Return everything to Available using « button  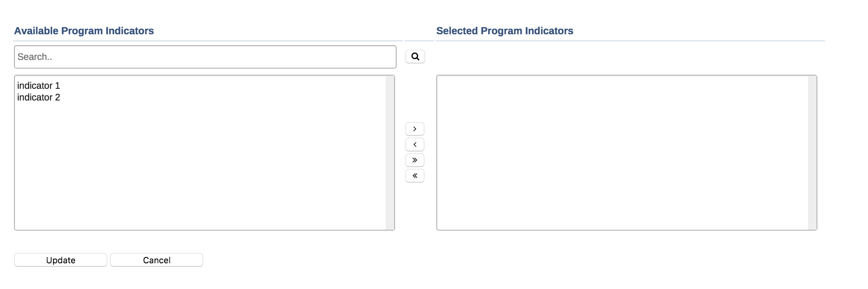click(415, 176)
